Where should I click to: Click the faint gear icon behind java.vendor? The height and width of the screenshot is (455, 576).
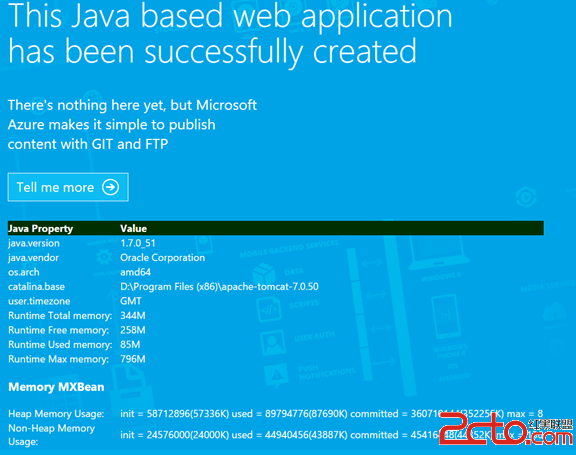pyautogui.click(x=104, y=257)
